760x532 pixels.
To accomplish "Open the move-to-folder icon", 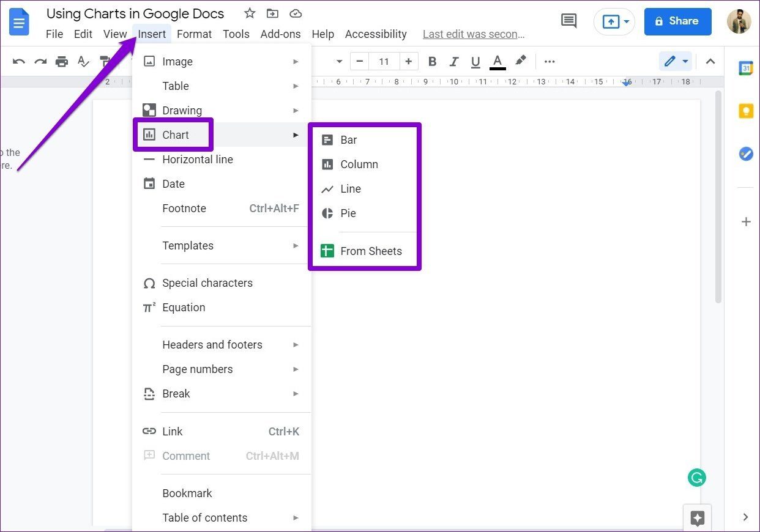I will (x=272, y=13).
